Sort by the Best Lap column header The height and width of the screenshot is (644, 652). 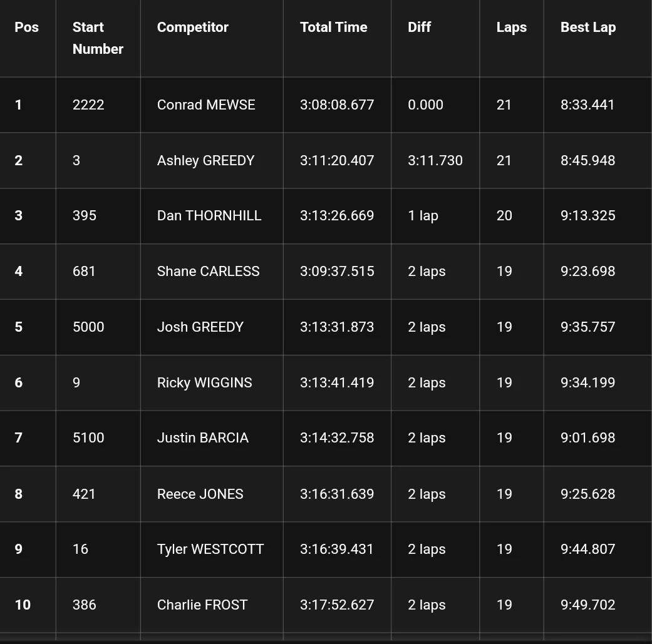click(x=587, y=28)
